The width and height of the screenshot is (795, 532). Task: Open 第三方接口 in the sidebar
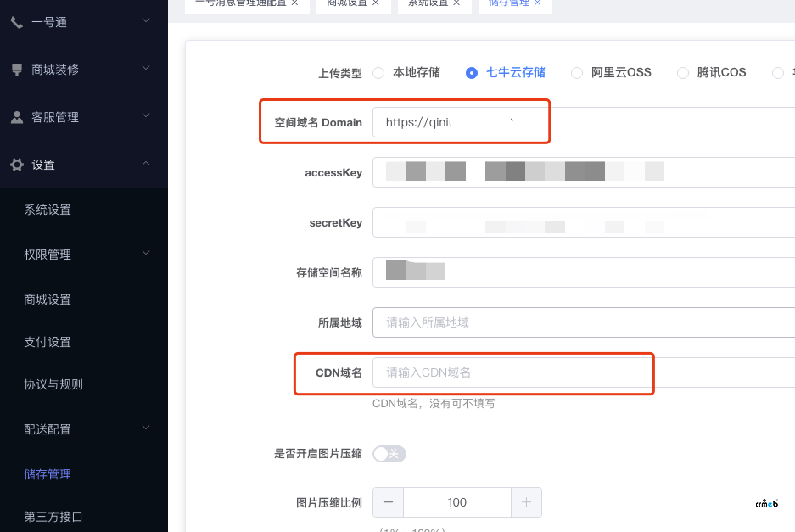tap(53, 517)
